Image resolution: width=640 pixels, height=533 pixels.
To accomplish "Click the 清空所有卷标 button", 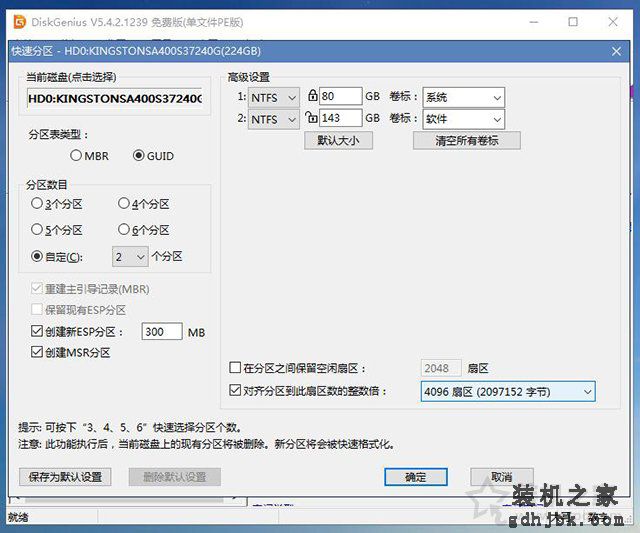I will point(467,140).
